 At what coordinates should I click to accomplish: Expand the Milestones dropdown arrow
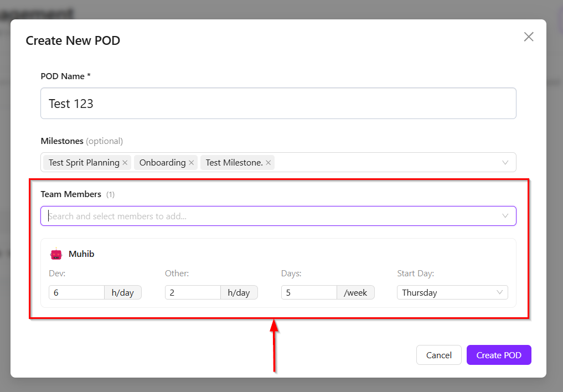505,163
